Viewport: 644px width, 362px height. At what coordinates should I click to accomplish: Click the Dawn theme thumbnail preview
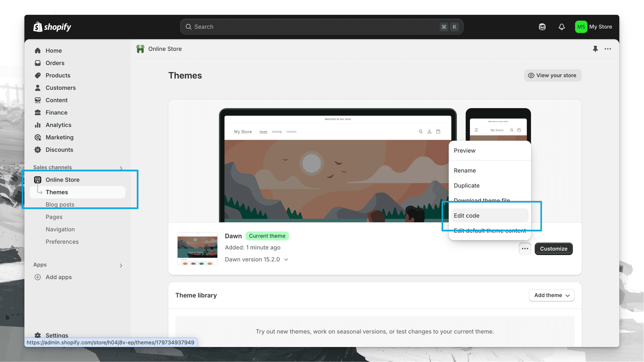click(197, 249)
